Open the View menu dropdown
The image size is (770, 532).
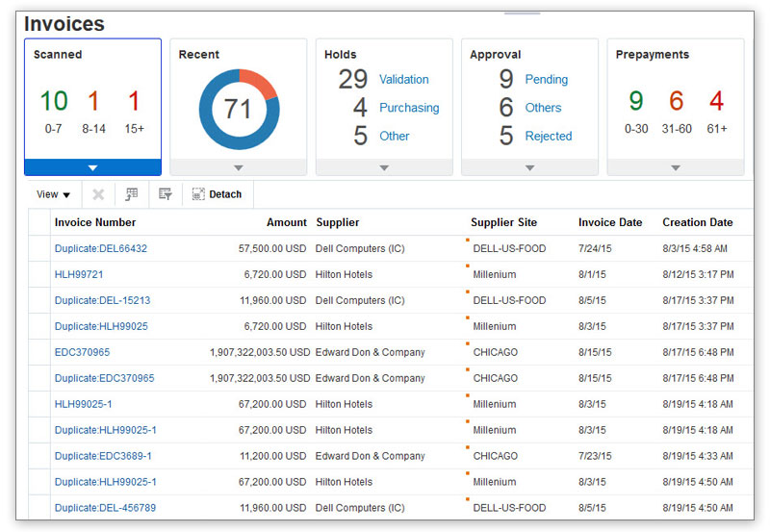click(54, 194)
